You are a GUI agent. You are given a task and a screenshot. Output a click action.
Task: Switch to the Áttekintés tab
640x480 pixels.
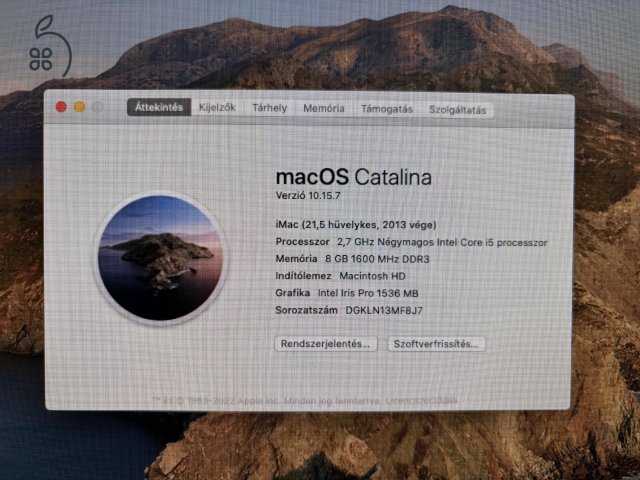point(159,107)
